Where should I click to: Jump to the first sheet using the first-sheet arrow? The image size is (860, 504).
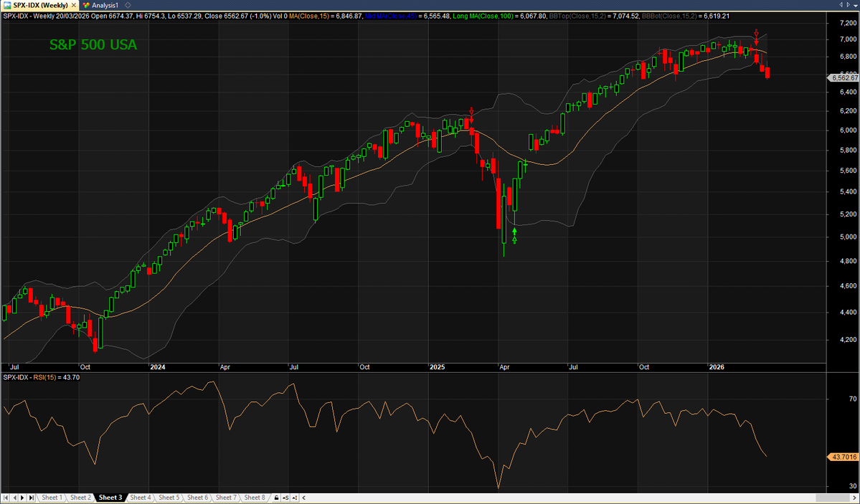point(6,498)
